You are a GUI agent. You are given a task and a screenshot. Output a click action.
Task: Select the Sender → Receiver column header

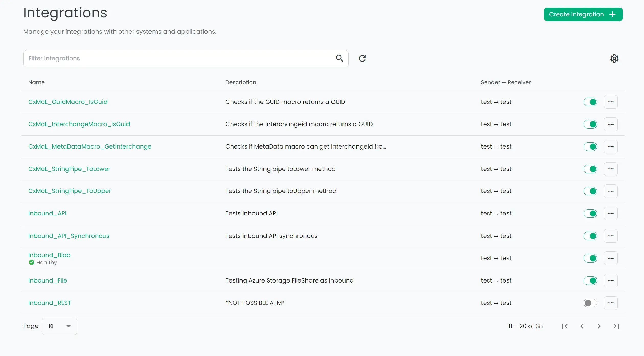tap(506, 82)
